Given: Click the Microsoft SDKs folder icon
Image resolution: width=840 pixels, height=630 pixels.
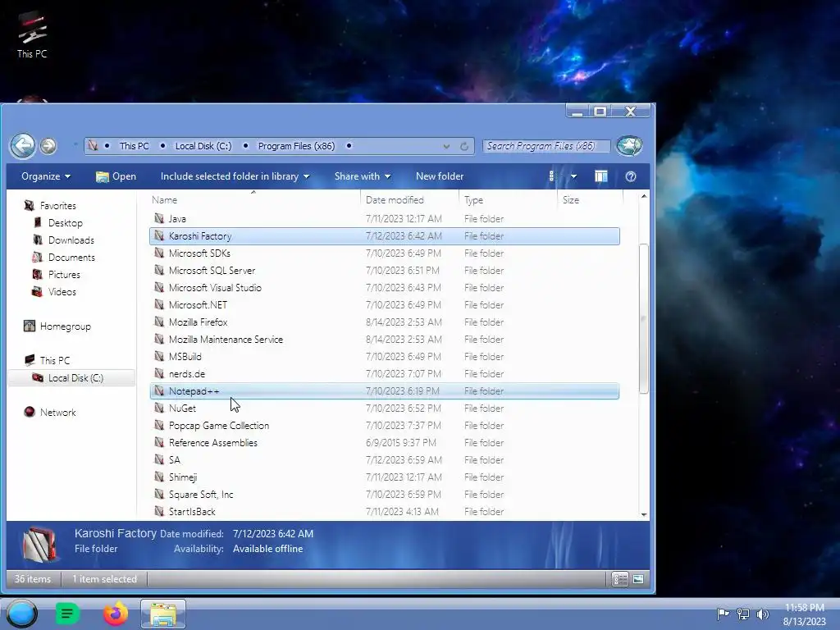Looking at the screenshot, I should 159,253.
